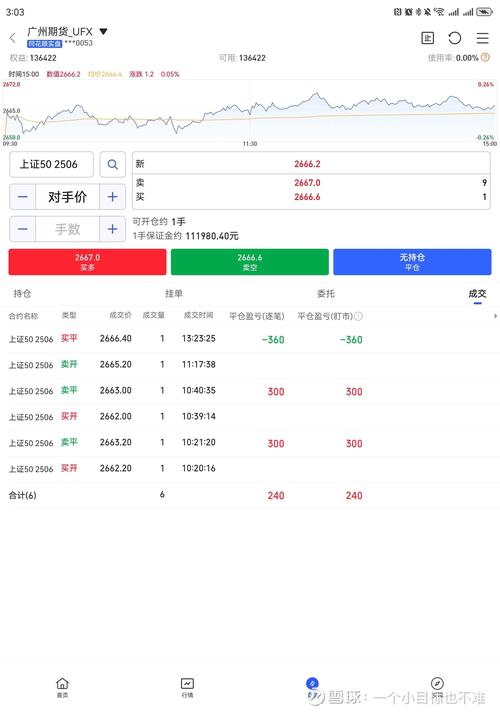Select the 上证50 2506 contract field
Image resolution: width=500 pixels, height=713 pixels.
tap(51, 164)
